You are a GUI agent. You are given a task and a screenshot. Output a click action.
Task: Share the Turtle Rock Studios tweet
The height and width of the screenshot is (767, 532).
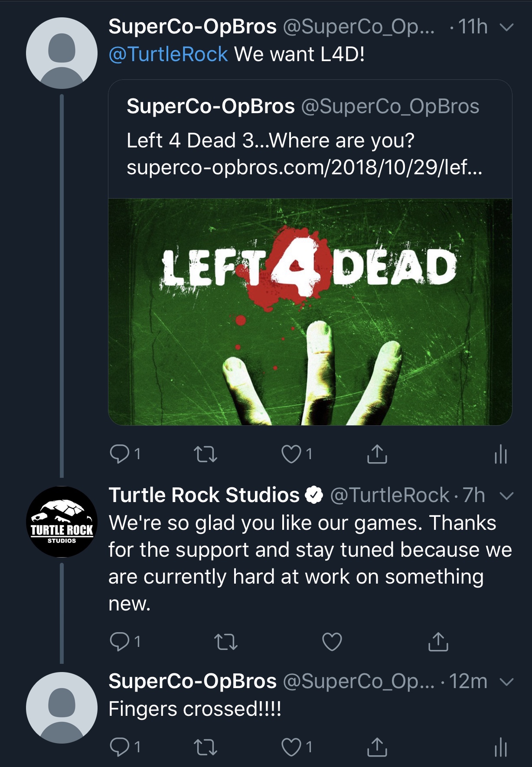[438, 642]
